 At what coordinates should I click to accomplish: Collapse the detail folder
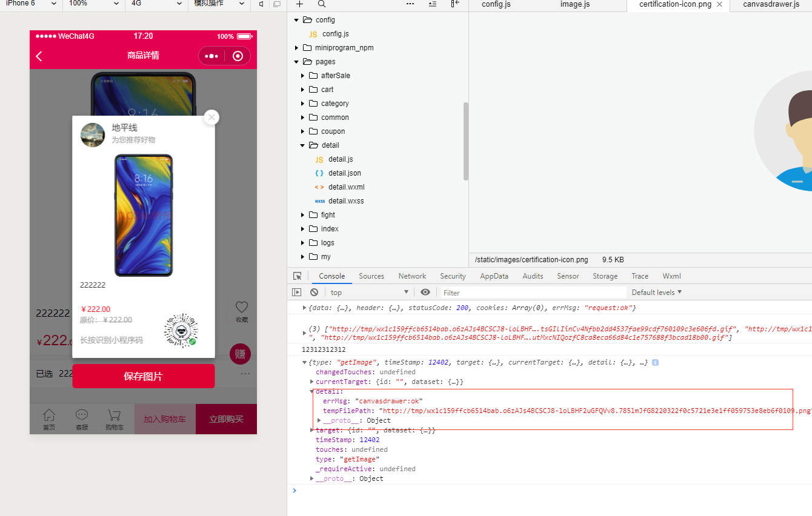click(303, 145)
